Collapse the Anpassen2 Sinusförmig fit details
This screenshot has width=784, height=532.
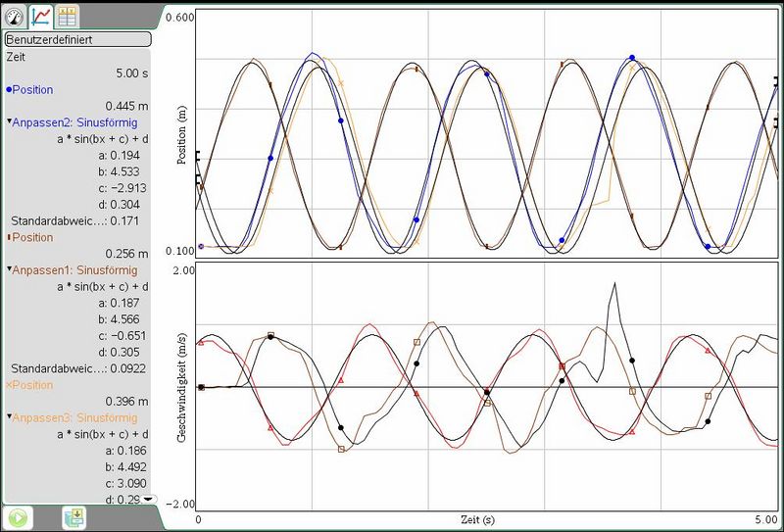tap(10, 122)
